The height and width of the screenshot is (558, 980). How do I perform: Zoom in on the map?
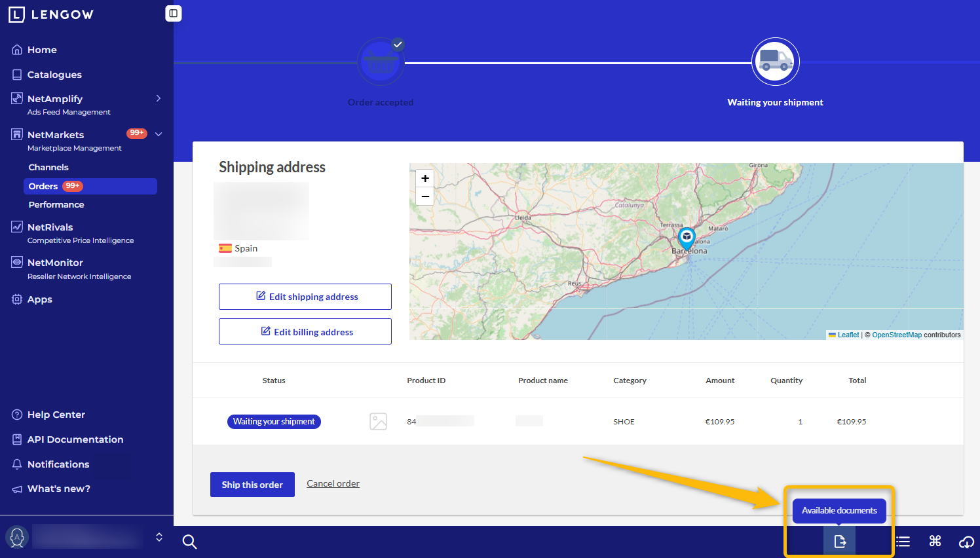425,178
